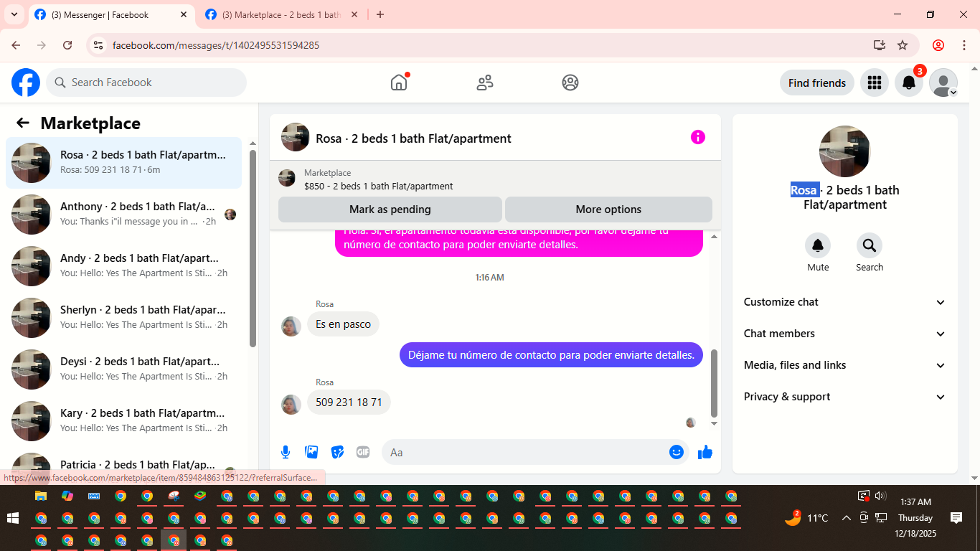Viewport: 980px width, 551px height.
Task: Open Andy conversation in list
Action: tap(124, 266)
